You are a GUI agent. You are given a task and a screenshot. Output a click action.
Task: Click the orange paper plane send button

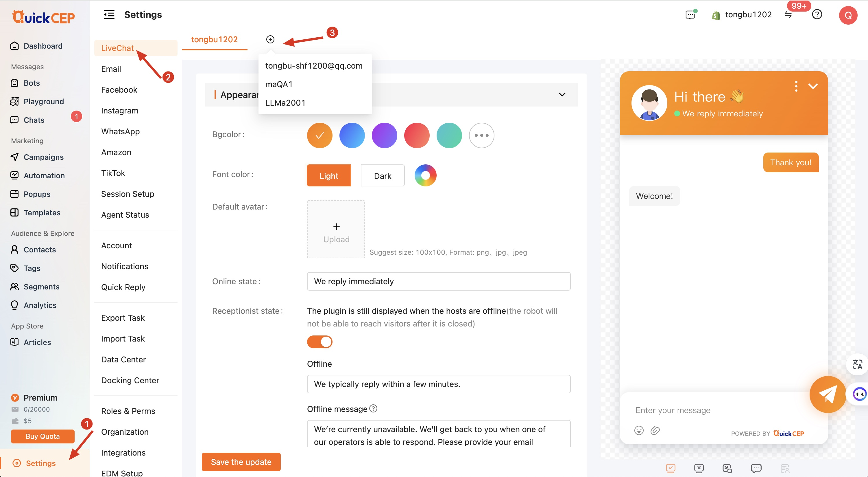(828, 394)
